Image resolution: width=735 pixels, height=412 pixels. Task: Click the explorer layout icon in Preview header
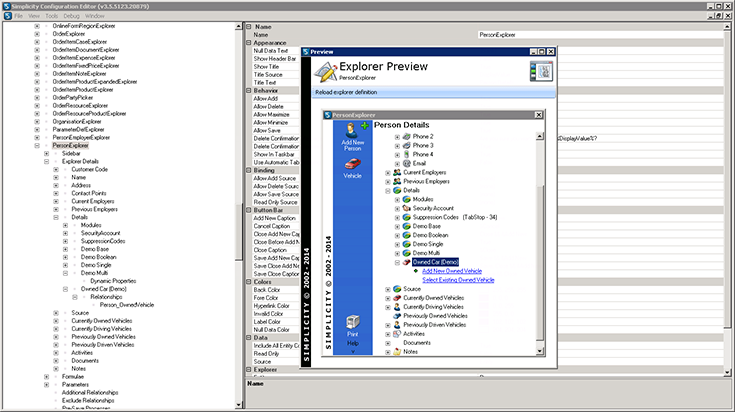pos(541,72)
